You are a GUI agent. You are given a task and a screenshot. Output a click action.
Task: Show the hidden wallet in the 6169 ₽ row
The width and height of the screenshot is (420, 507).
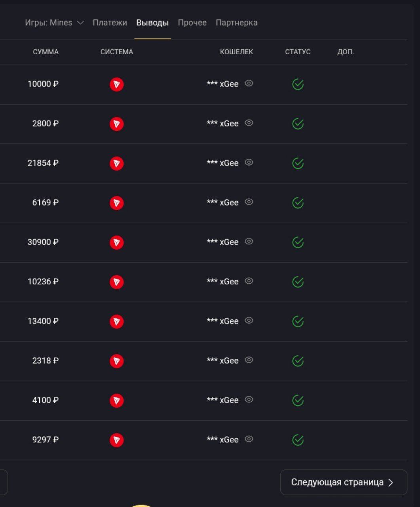(249, 202)
